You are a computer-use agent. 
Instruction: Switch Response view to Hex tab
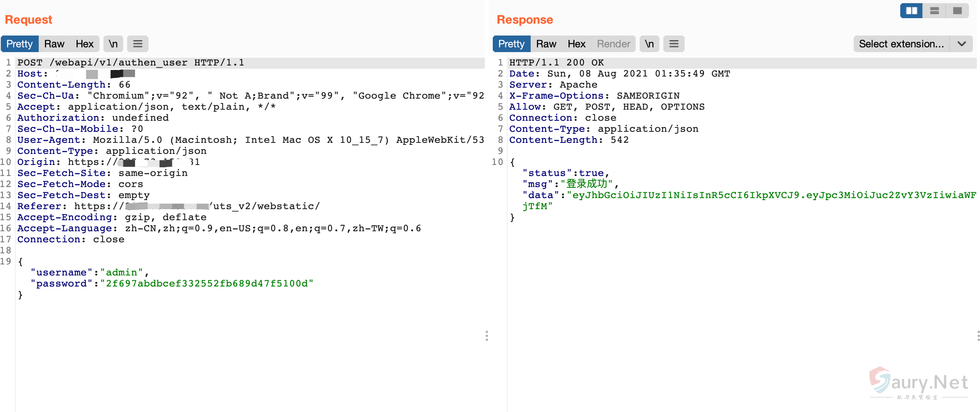[576, 44]
